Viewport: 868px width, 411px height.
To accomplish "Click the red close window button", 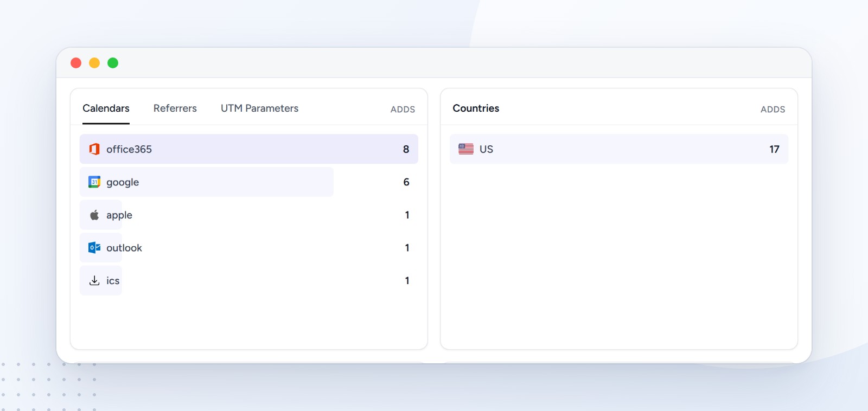I will tap(76, 63).
